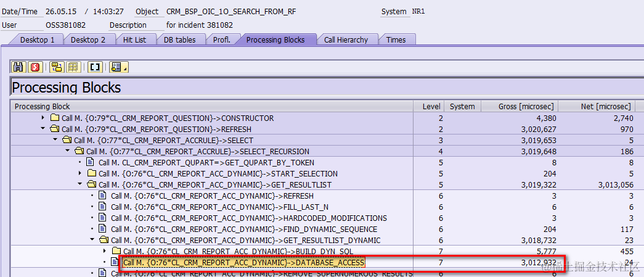Viewport: 644px width, 277px height.
Task: Click the greyed-out table grid toolbar icon
Action: pyautogui.click(x=73, y=67)
